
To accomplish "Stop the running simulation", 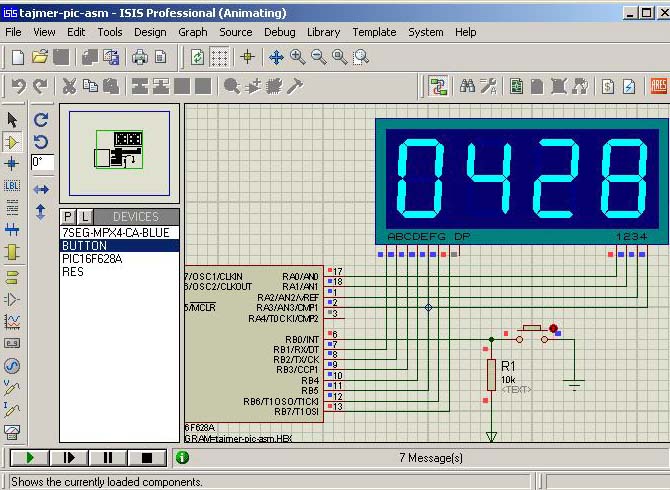I will pyautogui.click(x=147, y=458).
